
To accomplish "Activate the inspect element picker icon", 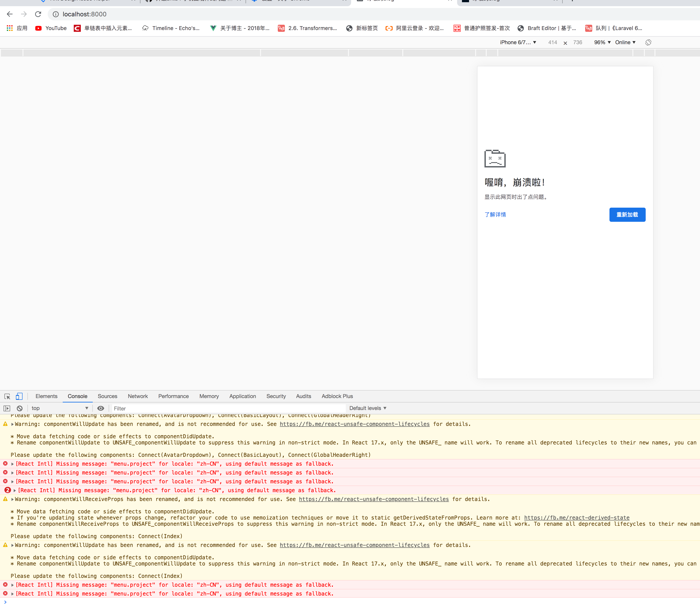I will pos(7,396).
